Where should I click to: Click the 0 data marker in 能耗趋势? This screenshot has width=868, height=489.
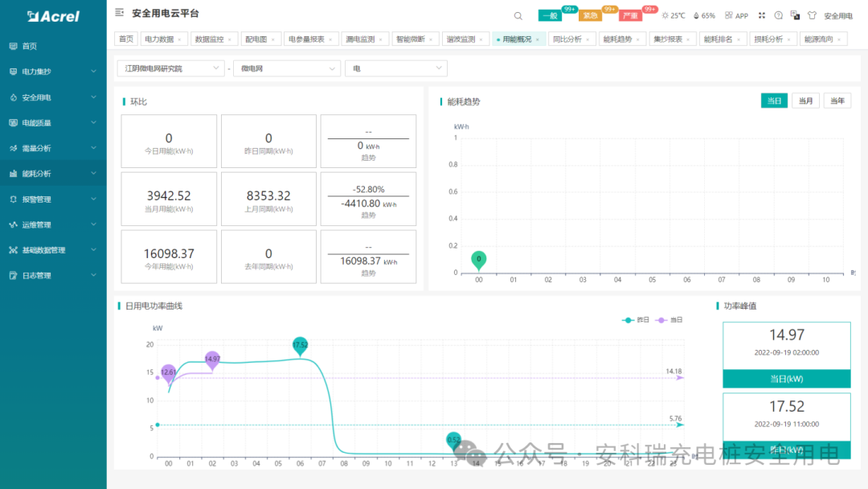point(479,259)
